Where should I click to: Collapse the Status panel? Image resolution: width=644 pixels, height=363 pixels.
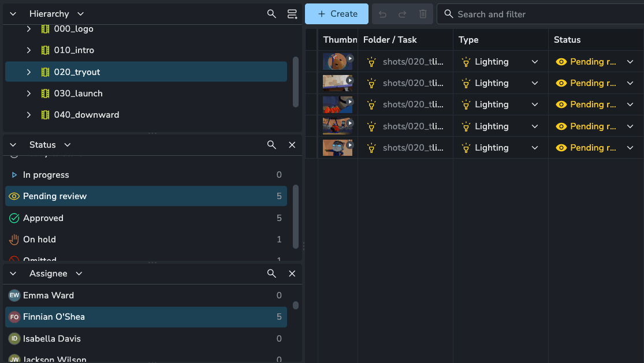(13, 145)
